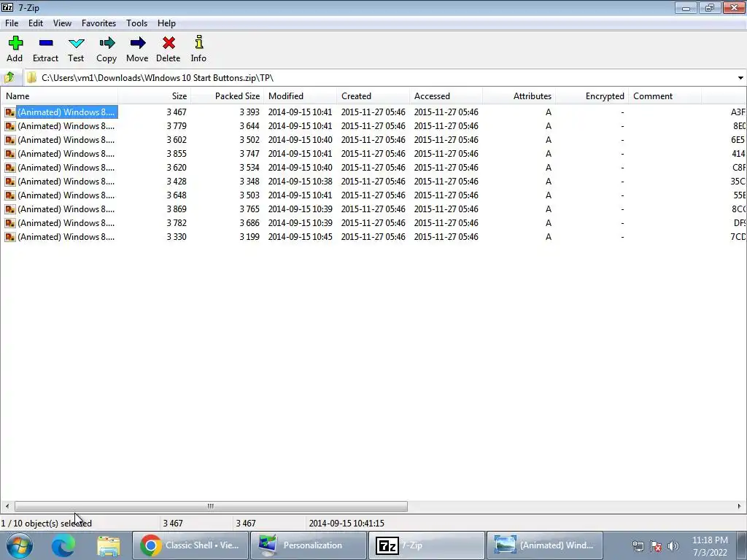The height and width of the screenshot is (560, 747).
Task: Click file icon in row sized 3 782
Action: click(x=10, y=223)
